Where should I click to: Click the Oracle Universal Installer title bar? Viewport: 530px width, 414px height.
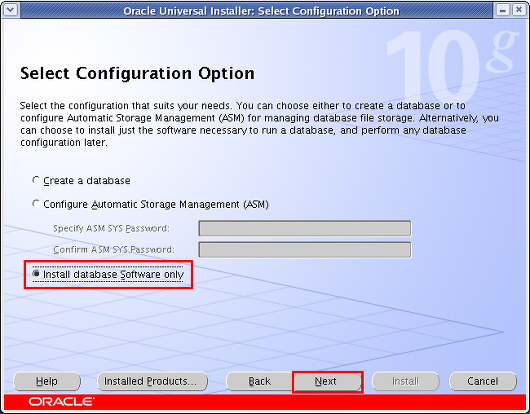[261, 11]
